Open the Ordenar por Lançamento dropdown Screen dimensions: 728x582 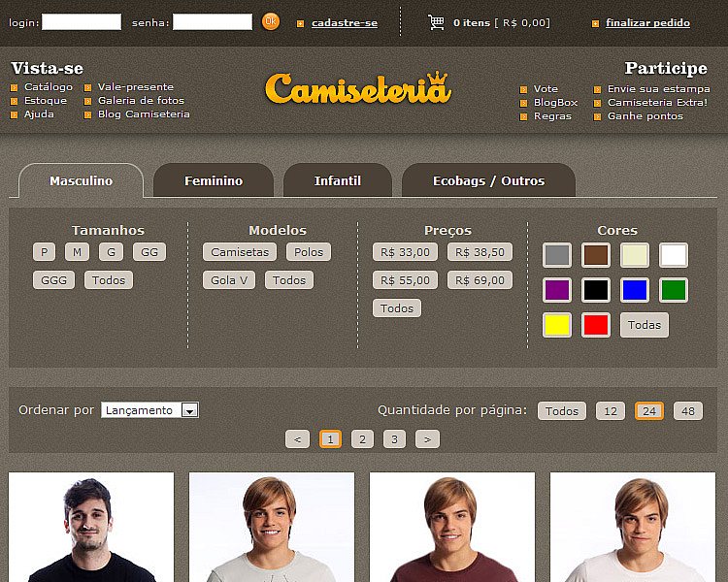(149, 409)
